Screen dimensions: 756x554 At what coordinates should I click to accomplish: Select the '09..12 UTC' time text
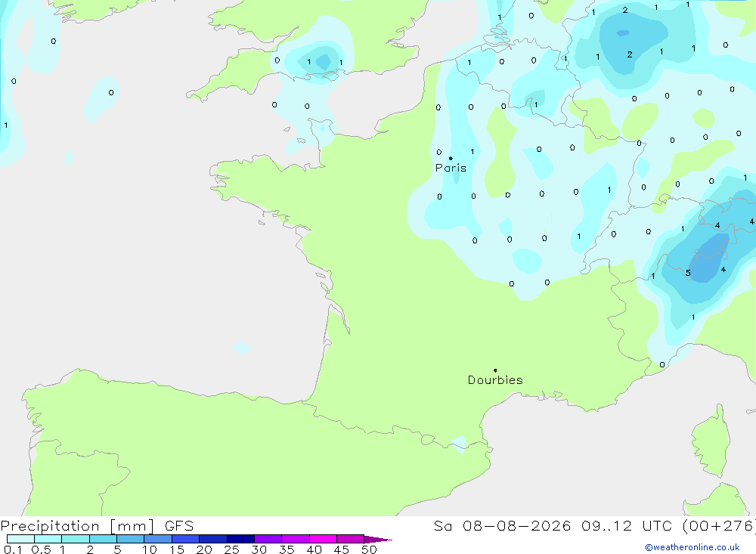tap(626, 526)
